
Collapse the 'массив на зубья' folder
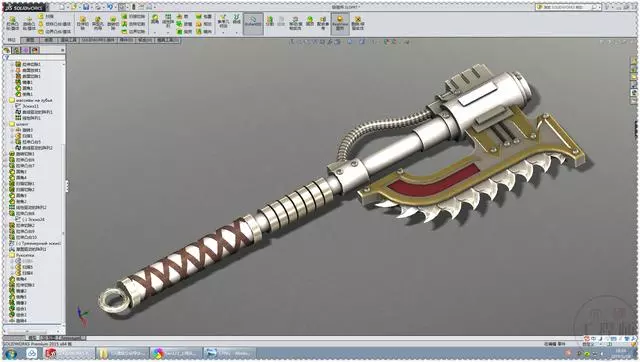pos(6,100)
